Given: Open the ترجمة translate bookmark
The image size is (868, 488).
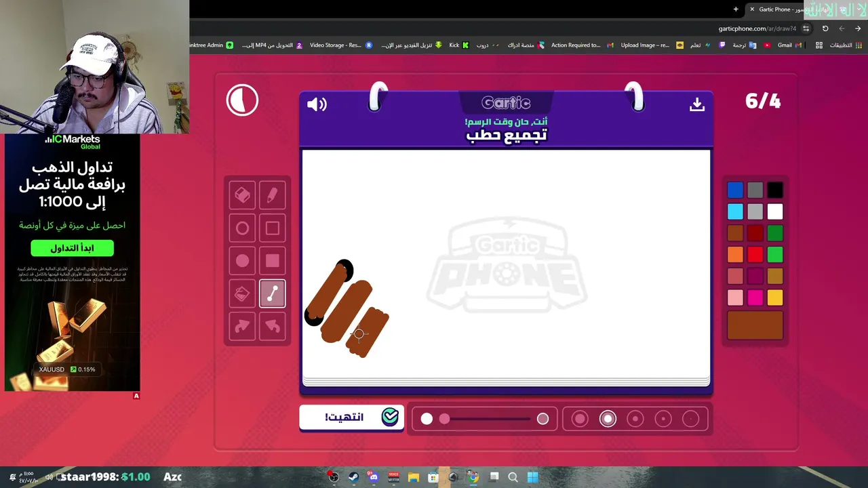Looking at the screenshot, I should [745, 45].
